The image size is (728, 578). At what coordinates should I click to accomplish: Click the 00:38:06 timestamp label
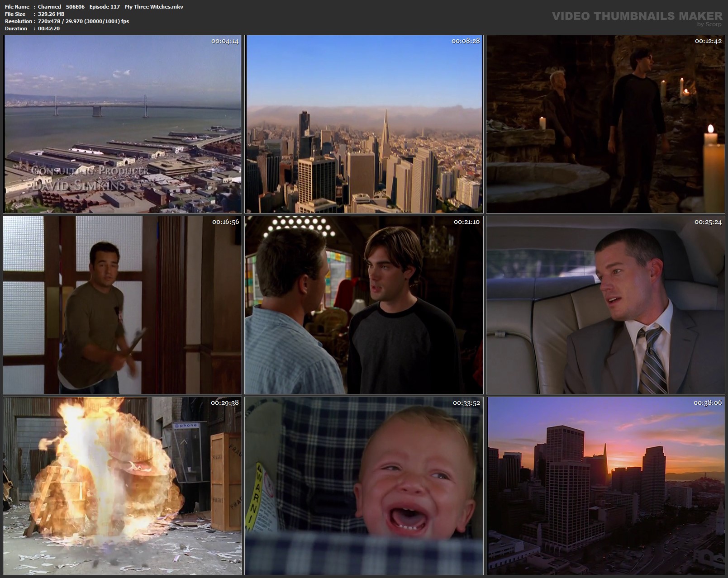[708, 403]
